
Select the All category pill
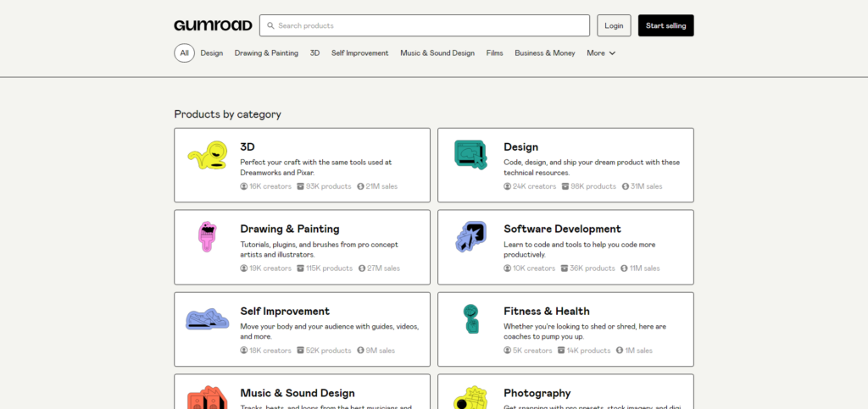184,53
